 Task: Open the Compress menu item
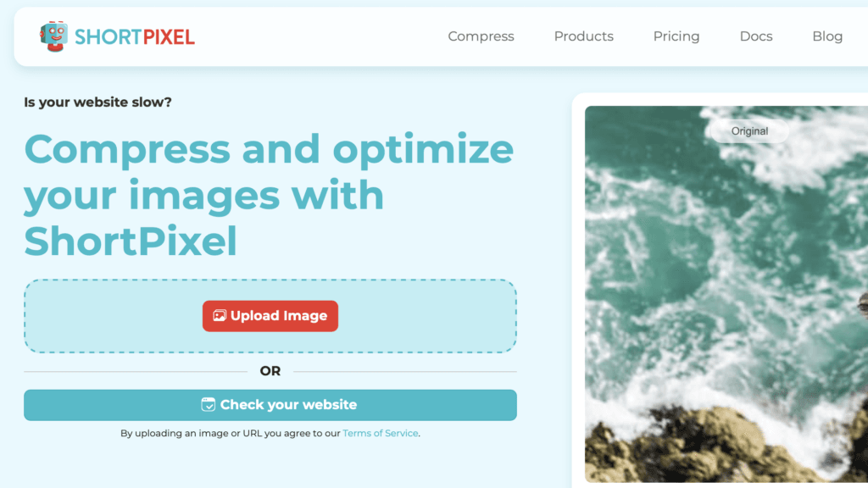(x=481, y=36)
